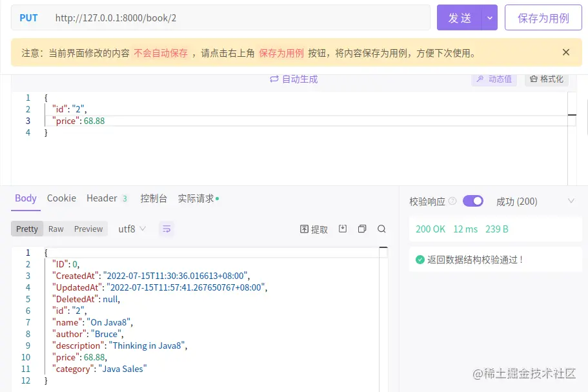Click the copy response icon

pos(362,229)
